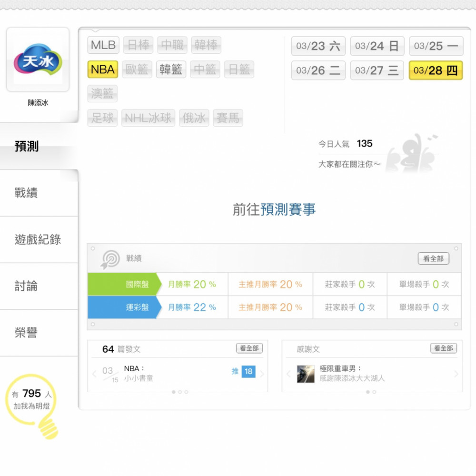Open the 討論 sidebar tab
Image resolution: width=476 pixels, height=476 pixels.
39,286
